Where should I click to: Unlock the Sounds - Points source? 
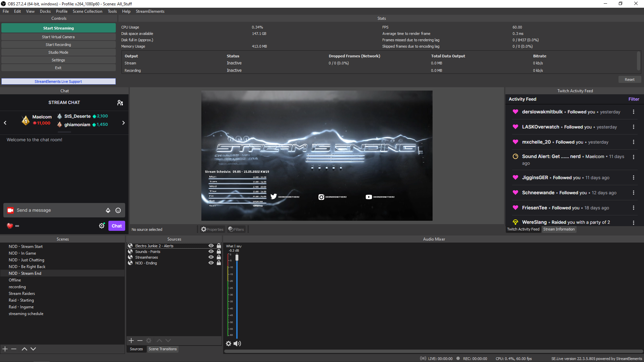(219, 252)
